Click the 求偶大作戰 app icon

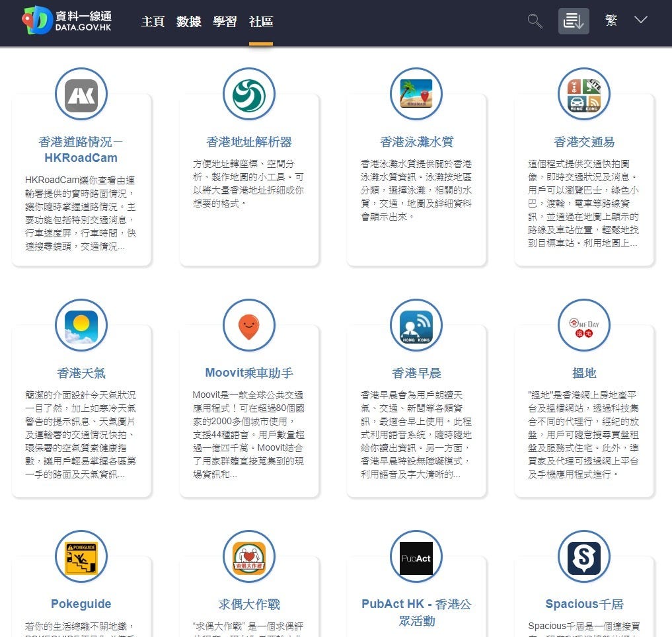(x=249, y=557)
